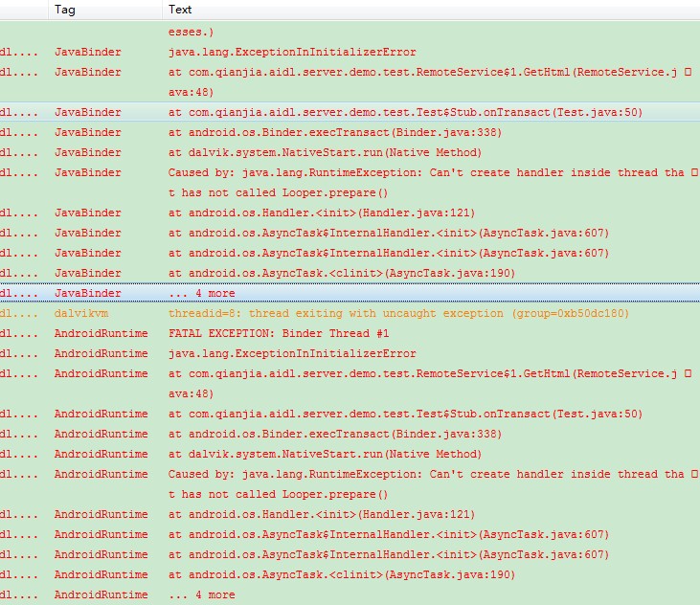Image resolution: width=700 pixels, height=605 pixels.
Task: Select JavaBinder row 'java.lang.ExceptionInInitializerError'
Action: coord(350,53)
